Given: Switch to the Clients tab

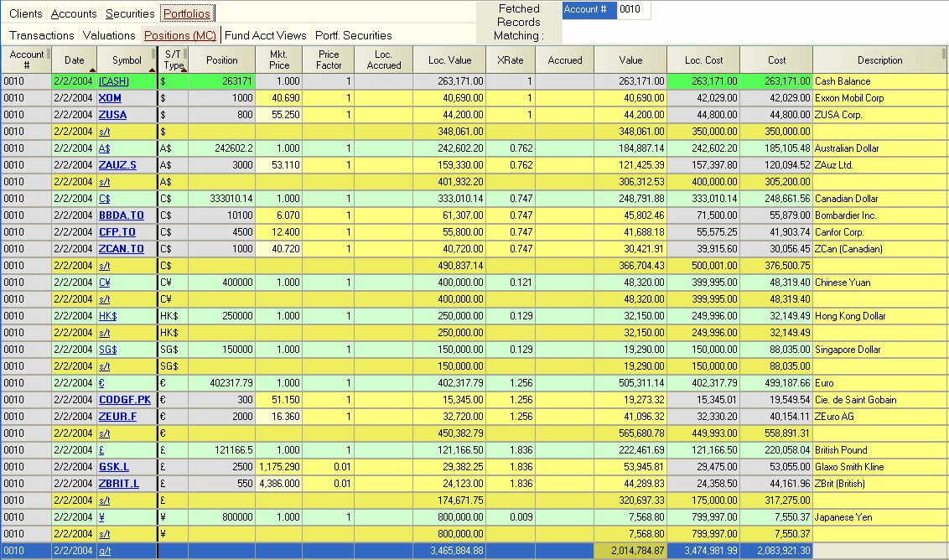Looking at the screenshot, I should point(25,13).
